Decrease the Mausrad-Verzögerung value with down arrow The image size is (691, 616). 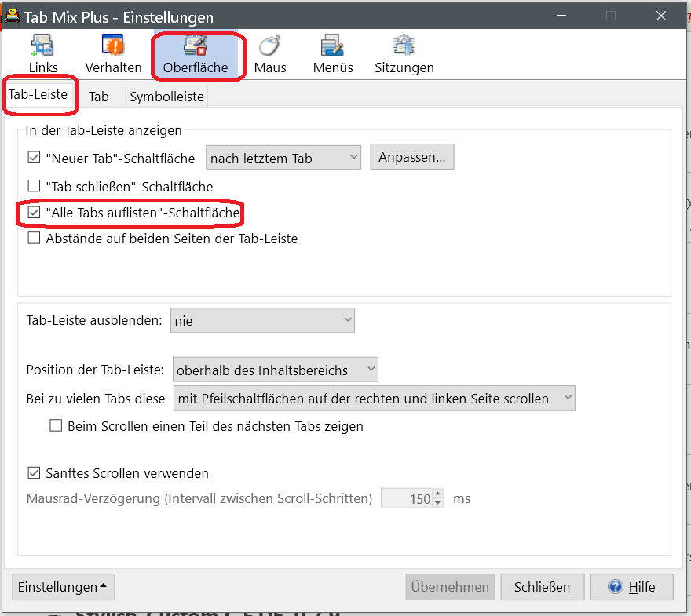point(437,503)
